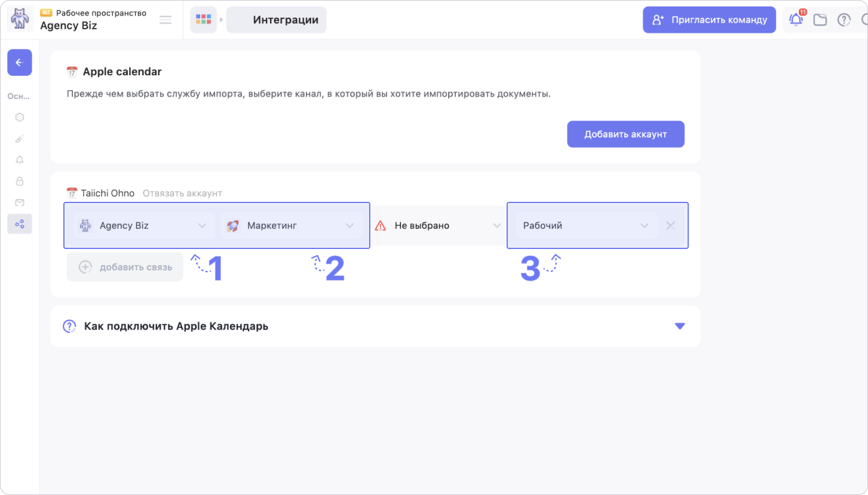Open the folder icon in top bar

click(x=820, y=20)
